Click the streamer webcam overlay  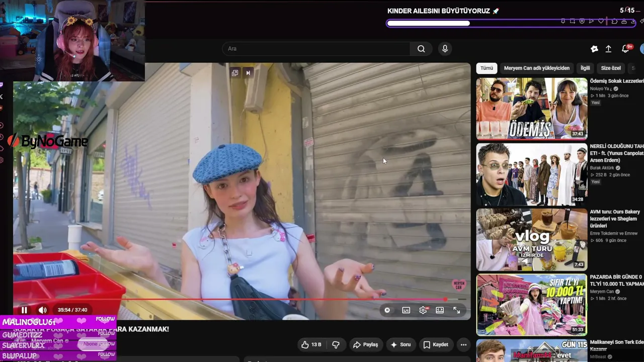pyautogui.click(x=72, y=41)
